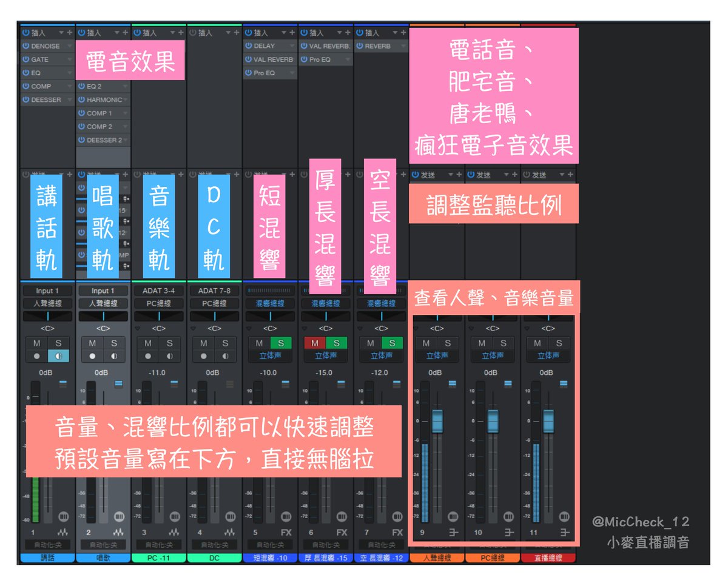Click the audio track waveform icon on channel 3
The width and height of the screenshot is (728, 586).
click(174, 532)
